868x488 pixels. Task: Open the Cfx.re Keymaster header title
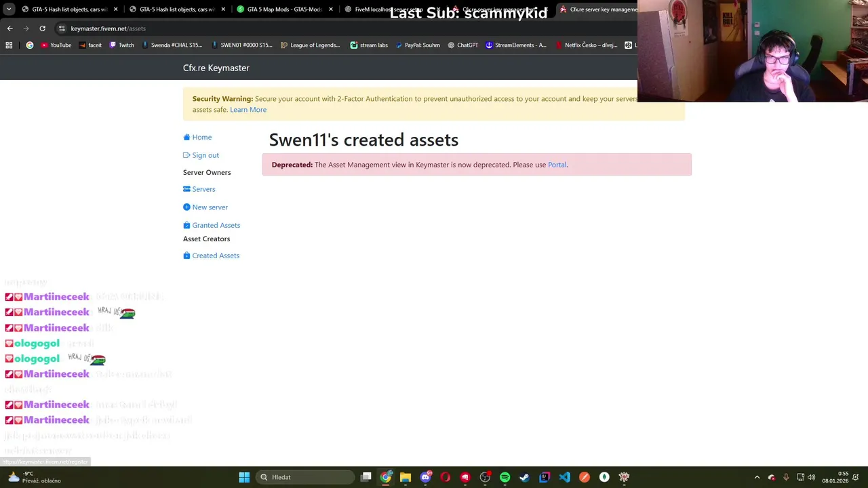point(216,68)
